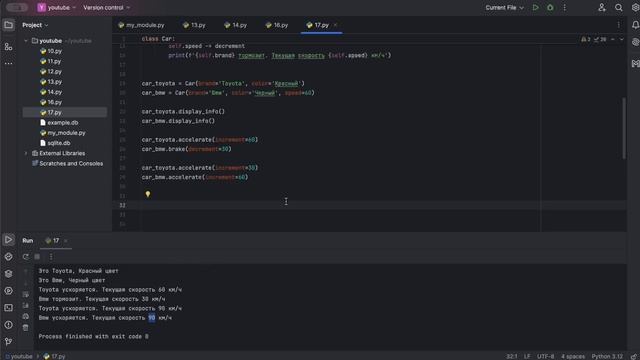Click the warnings count inspection indicator

(x=586, y=40)
